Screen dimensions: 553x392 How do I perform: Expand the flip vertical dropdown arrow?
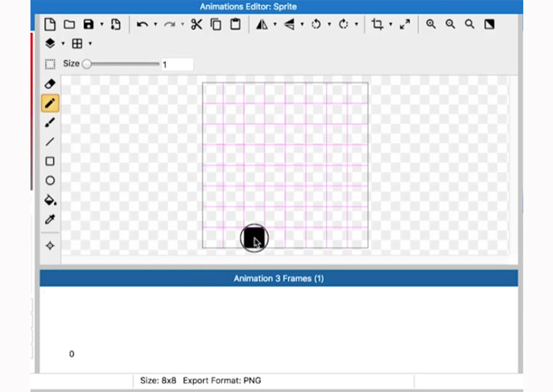pyautogui.click(x=302, y=25)
